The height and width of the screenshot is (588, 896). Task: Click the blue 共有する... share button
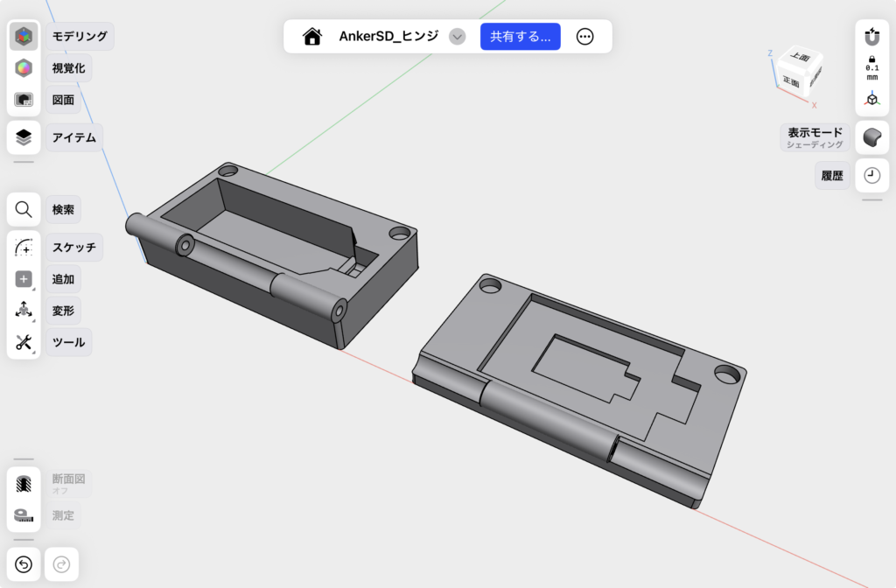point(520,37)
